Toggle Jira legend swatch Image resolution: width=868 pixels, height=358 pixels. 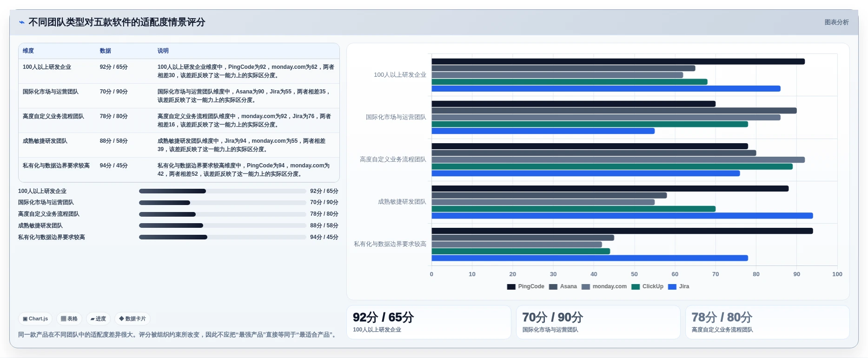(x=672, y=287)
